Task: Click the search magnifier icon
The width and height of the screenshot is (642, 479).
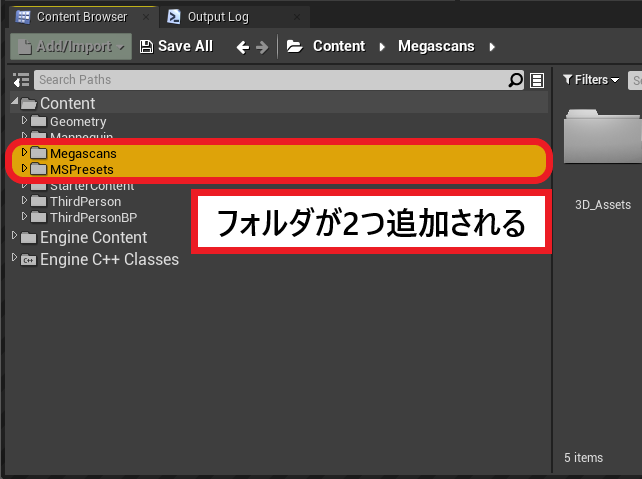Action: point(515,80)
